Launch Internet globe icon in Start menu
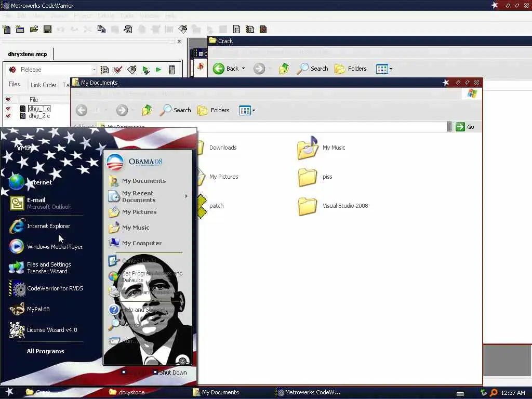532x399 pixels. point(16,182)
